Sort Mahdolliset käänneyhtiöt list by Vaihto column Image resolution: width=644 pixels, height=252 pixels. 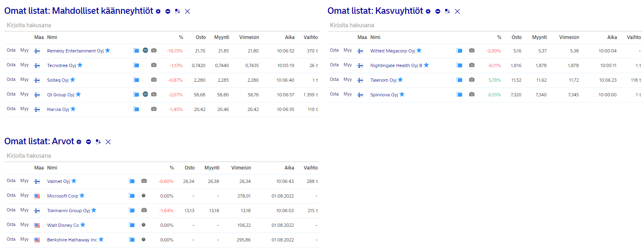pos(311,37)
